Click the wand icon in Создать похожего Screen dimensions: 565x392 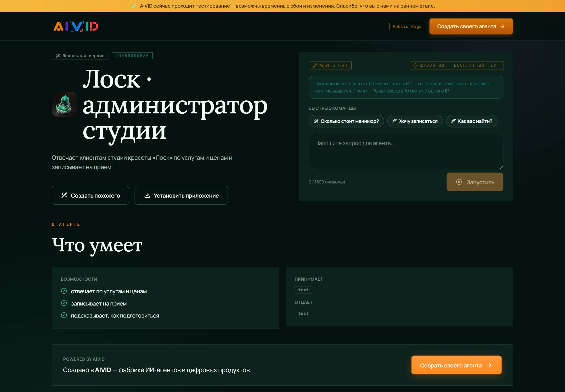tap(64, 195)
